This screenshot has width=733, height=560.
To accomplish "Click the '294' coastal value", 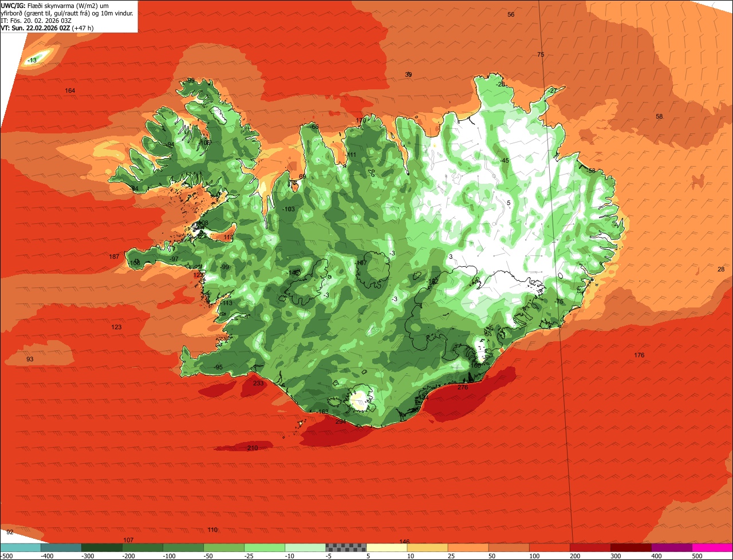I will click(x=340, y=421).
